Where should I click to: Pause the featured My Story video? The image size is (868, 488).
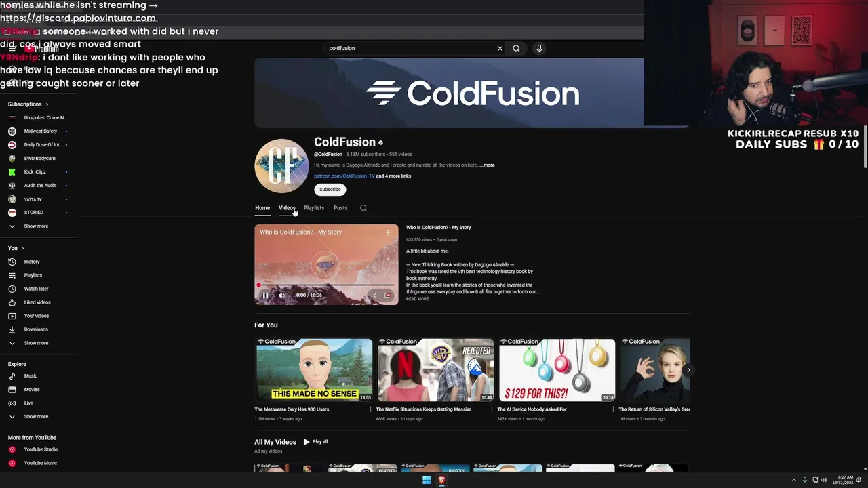265,296
